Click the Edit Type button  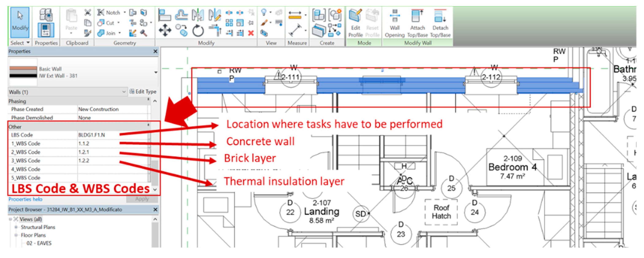[143, 92]
